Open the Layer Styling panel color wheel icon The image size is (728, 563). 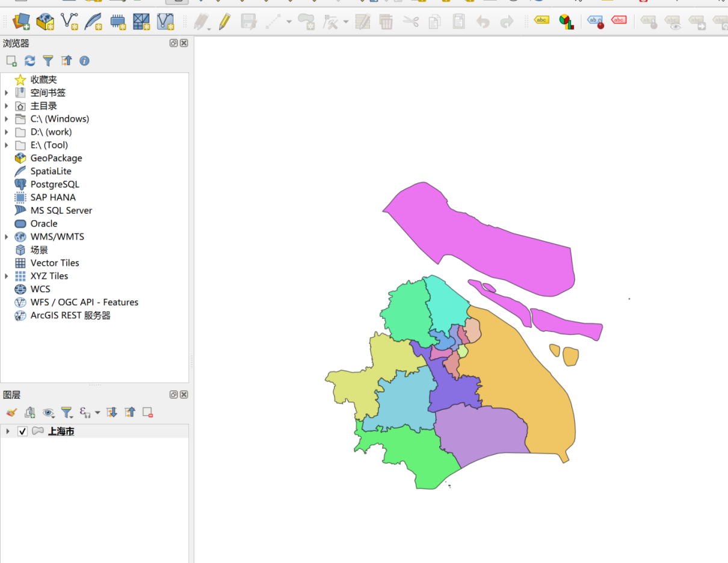tap(566, 20)
